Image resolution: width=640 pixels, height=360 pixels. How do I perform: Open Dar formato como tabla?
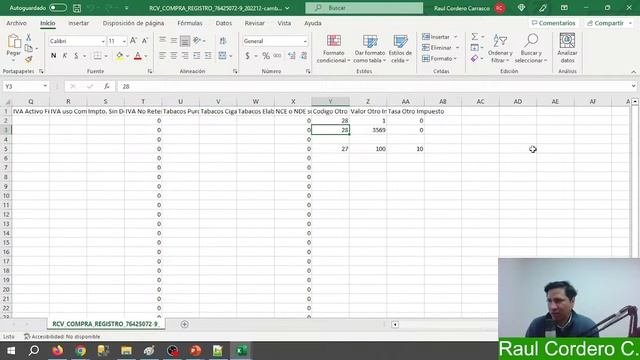pyautogui.click(x=370, y=49)
